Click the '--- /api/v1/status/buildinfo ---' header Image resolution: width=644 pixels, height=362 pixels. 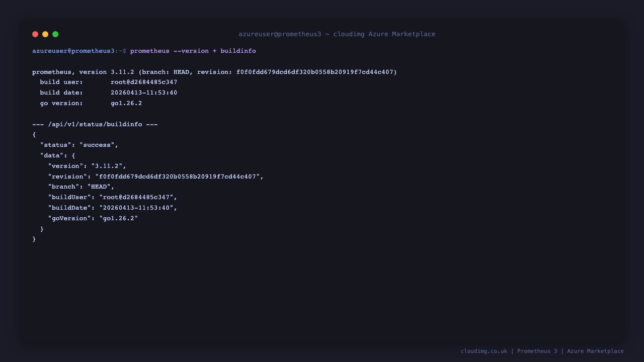pyautogui.click(x=95, y=125)
